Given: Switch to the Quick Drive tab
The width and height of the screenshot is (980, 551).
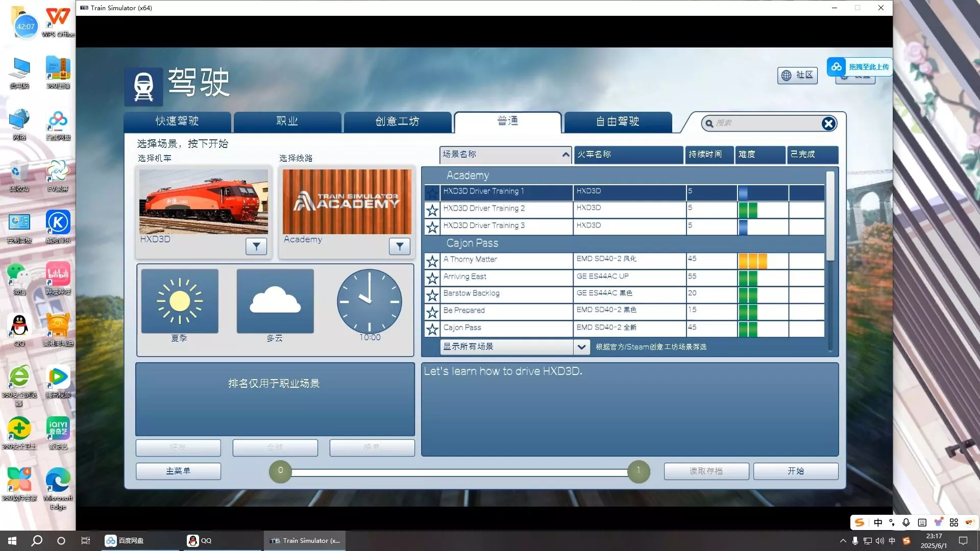Looking at the screenshot, I should (177, 121).
